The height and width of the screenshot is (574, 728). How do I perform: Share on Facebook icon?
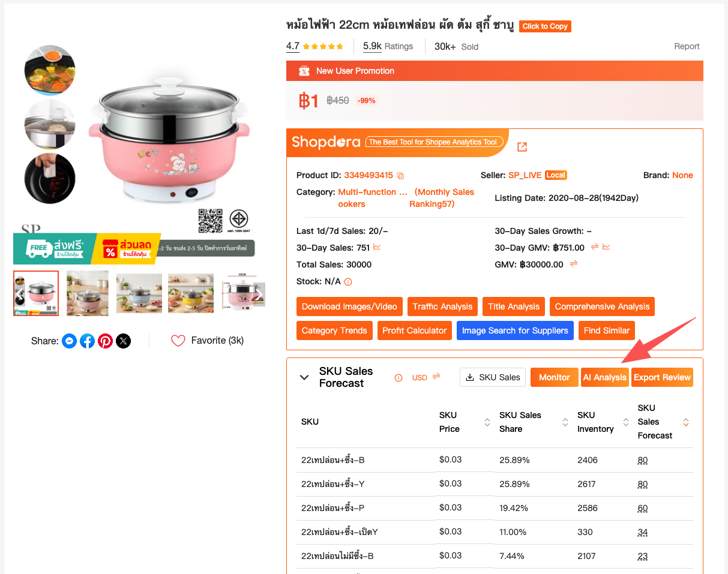pos(88,341)
